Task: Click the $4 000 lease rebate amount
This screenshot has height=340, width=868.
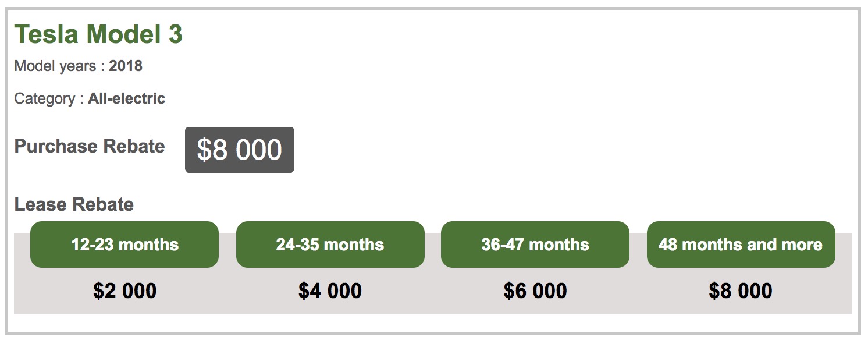Action: point(330,291)
